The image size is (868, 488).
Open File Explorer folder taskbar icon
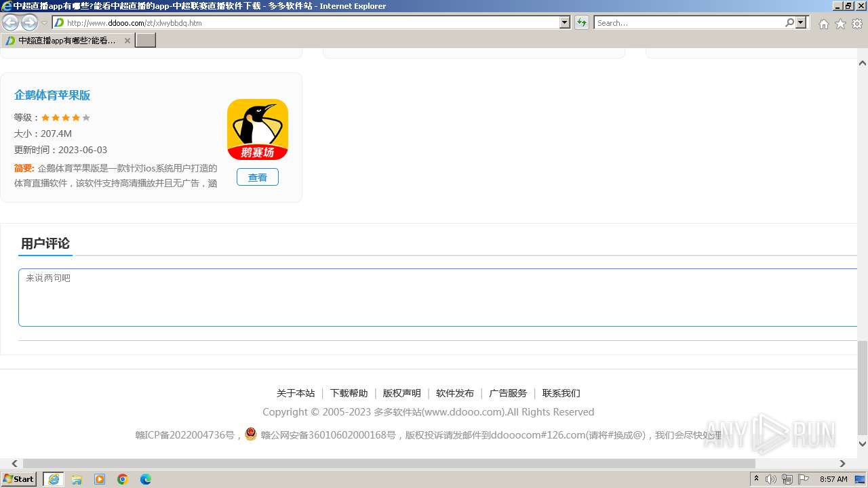pos(77,479)
